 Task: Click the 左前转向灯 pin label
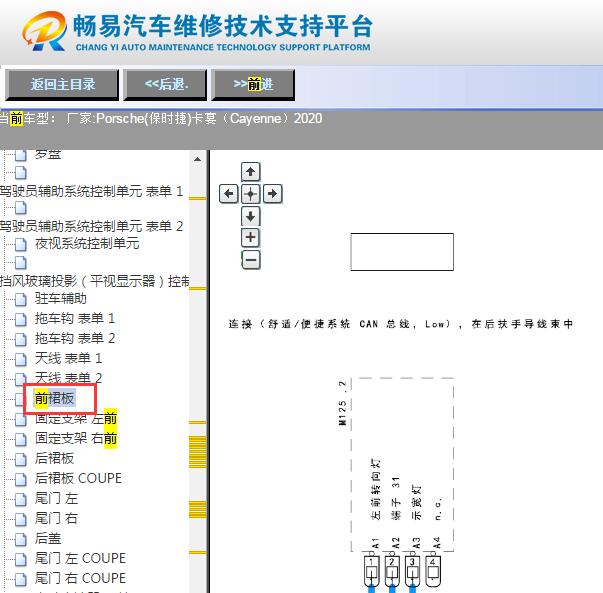point(375,489)
